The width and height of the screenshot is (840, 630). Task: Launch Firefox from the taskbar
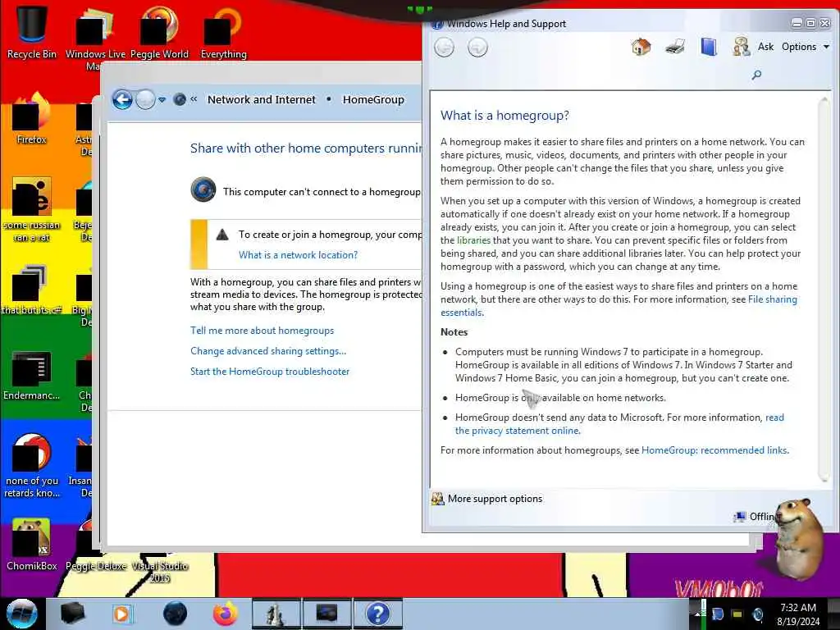226,614
